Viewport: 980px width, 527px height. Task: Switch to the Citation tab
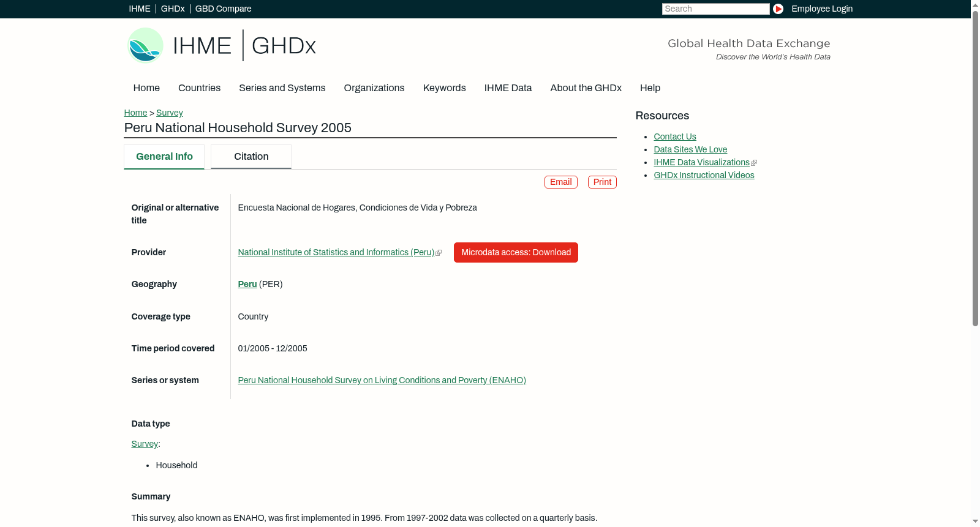point(251,157)
